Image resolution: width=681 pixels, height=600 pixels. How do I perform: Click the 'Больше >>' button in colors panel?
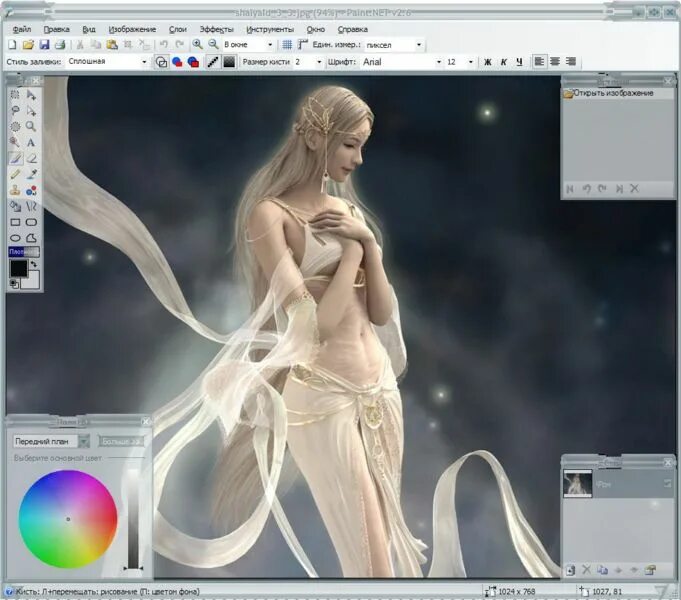pos(120,441)
